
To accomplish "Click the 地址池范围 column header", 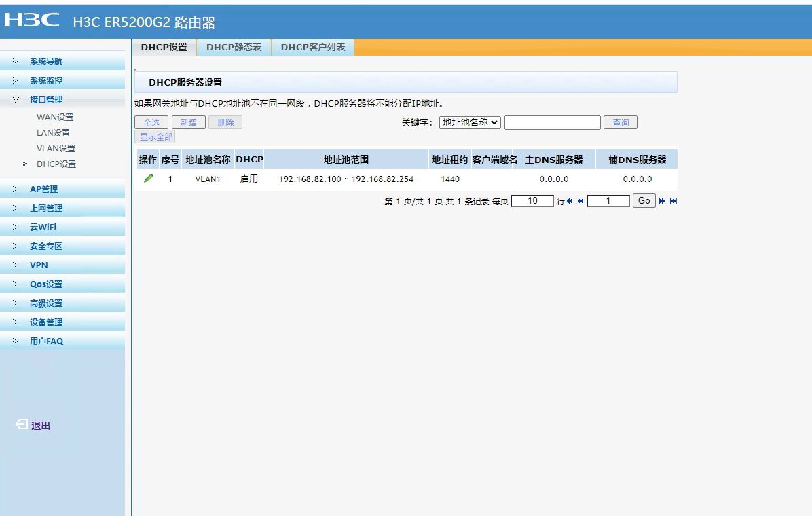I will click(x=346, y=160).
